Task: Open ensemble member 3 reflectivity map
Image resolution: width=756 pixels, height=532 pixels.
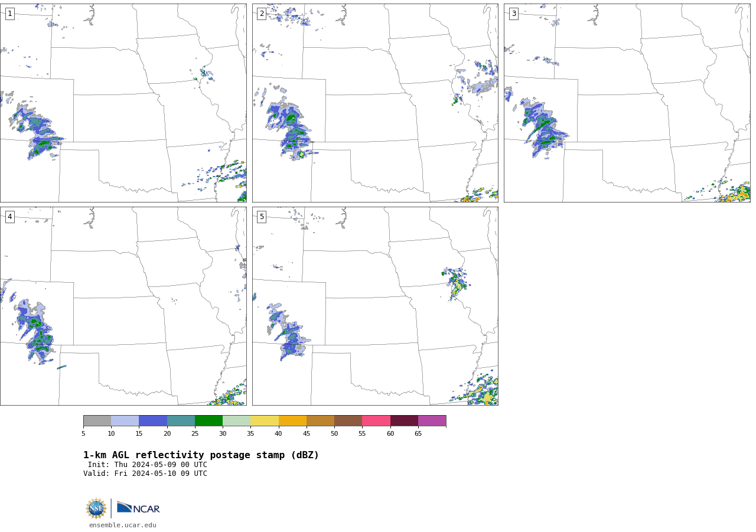Action: coord(627,103)
